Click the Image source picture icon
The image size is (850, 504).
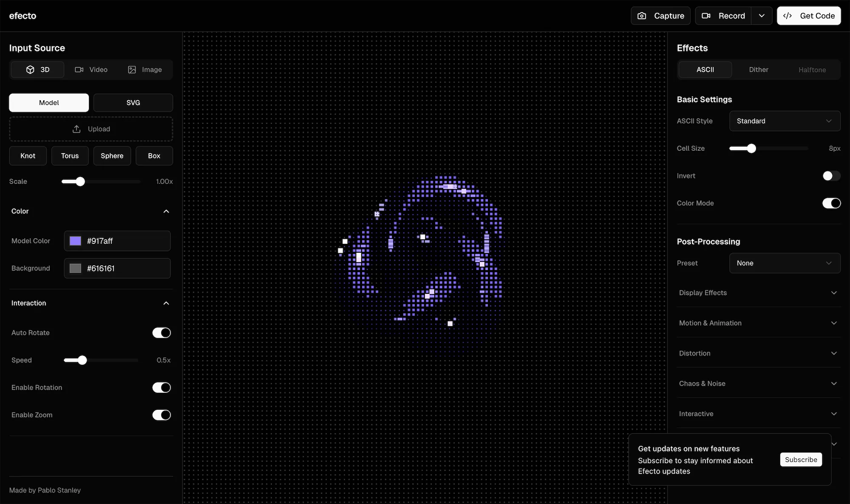(x=132, y=70)
